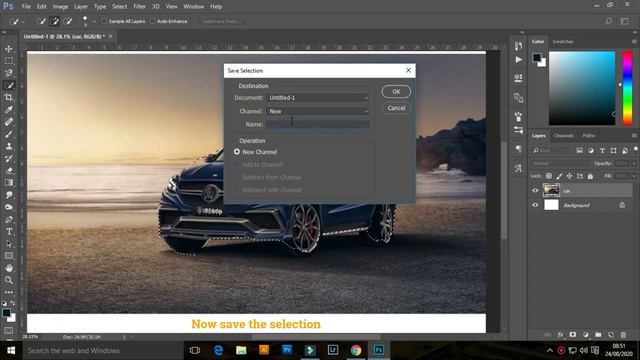This screenshot has width=640, height=360.
Task: Select the Path Selection tool
Action: point(9,244)
